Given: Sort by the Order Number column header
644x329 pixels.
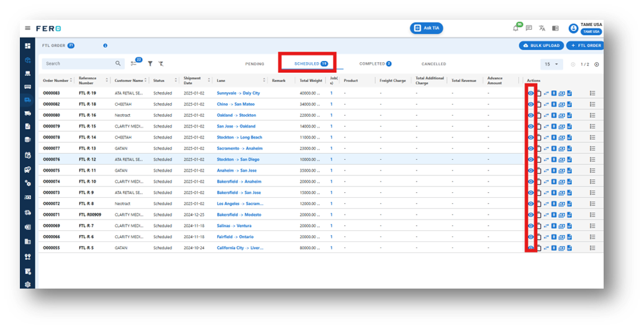Looking at the screenshot, I should click(x=56, y=80).
